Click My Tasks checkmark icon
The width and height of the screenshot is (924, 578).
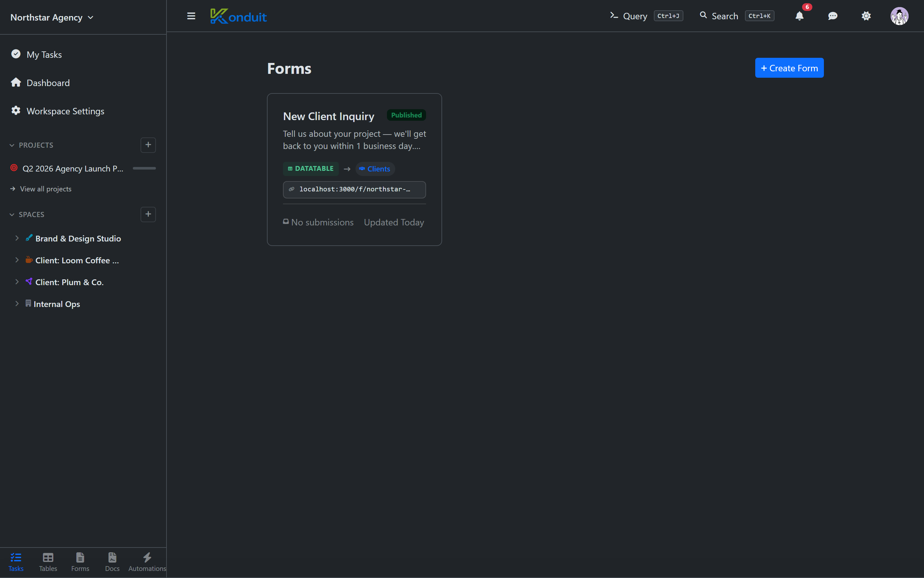(x=16, y=54)
